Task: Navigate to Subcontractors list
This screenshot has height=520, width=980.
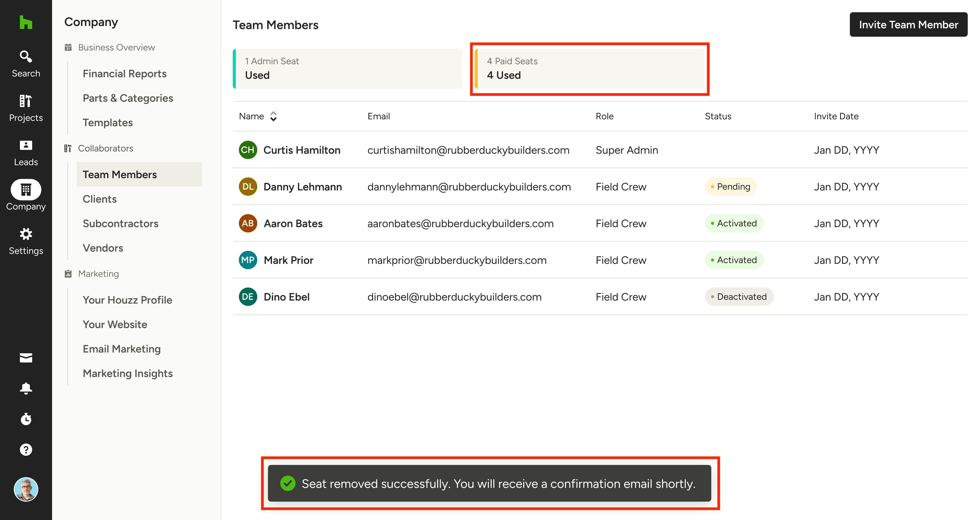Action: (120, 224)
